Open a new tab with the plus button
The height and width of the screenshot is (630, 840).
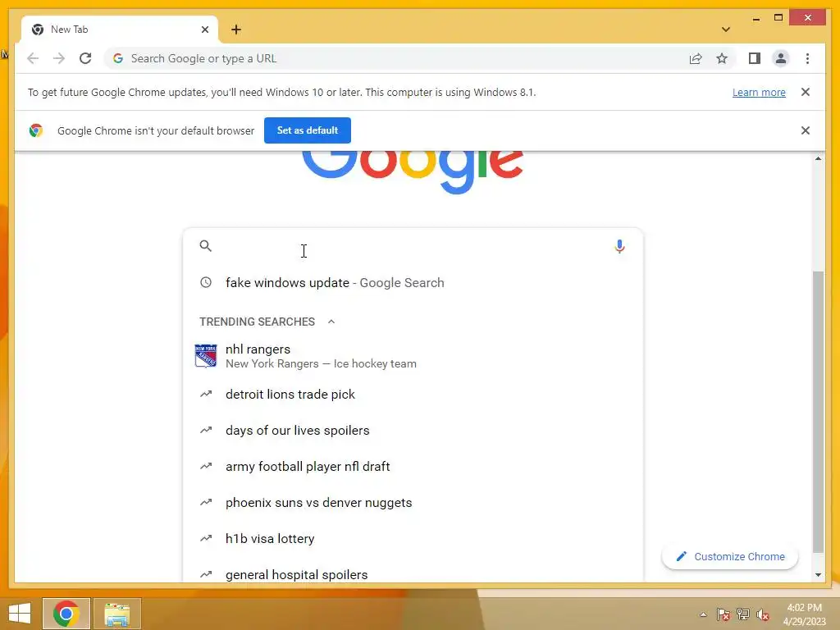(236, 30)
